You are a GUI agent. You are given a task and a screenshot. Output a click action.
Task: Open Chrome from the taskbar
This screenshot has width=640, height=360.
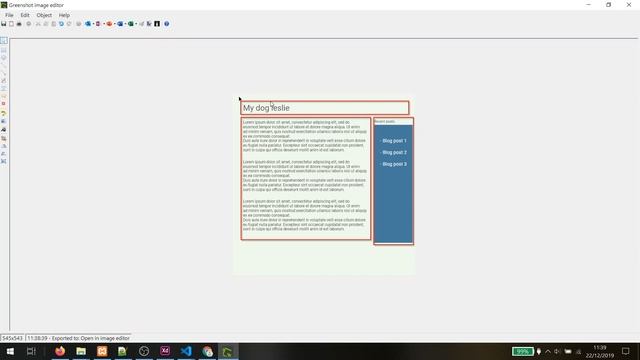click(x=207, y=351)
